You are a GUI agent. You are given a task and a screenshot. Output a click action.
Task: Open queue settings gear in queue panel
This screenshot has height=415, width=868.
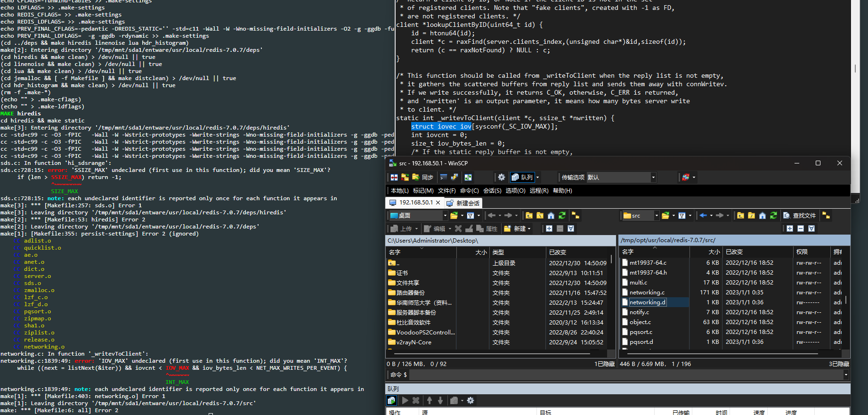click(470, 400)
